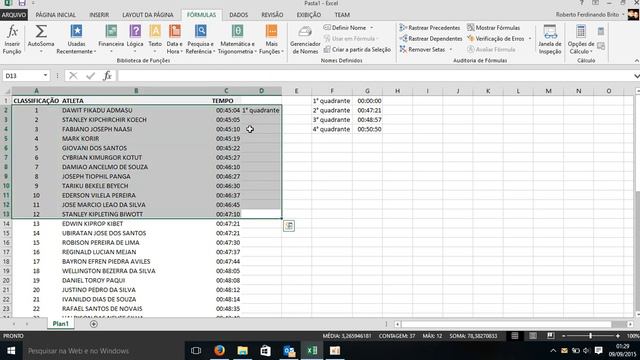Switch to INSERIR tab
Screen dimensions: 640x360
pos(99,15)
